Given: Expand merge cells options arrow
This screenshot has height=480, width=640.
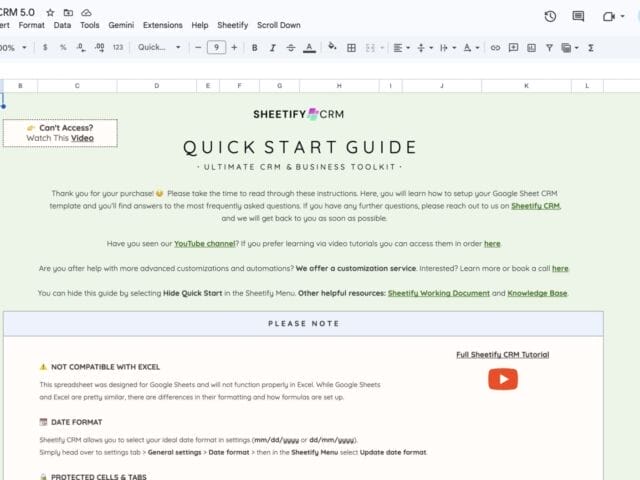Looking at the screenshot, I should pos(382,48).
